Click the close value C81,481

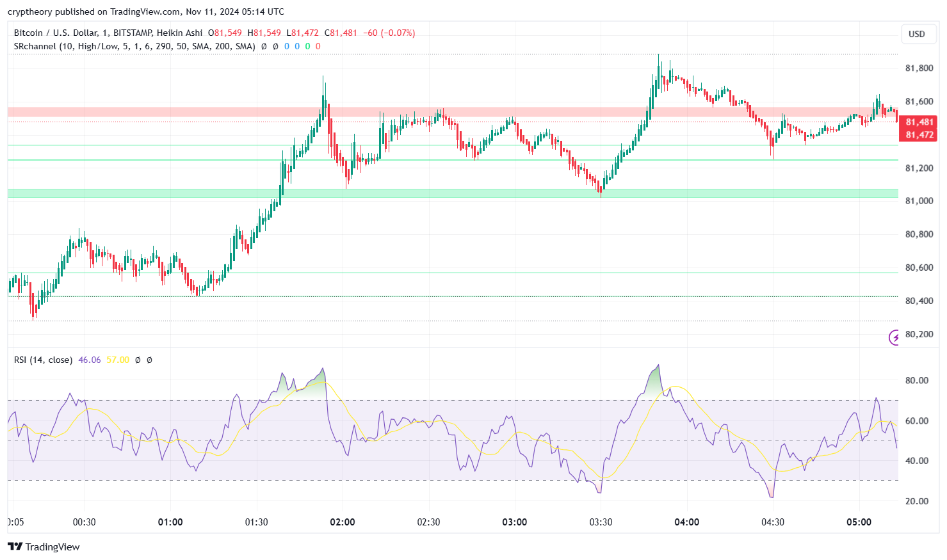pyautogui.click(x=341, y=33)
